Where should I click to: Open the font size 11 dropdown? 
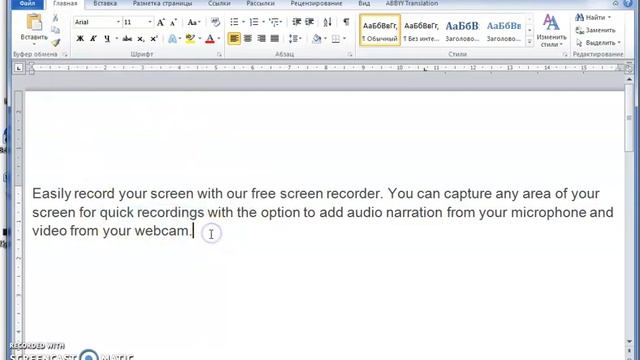(150, 22)
